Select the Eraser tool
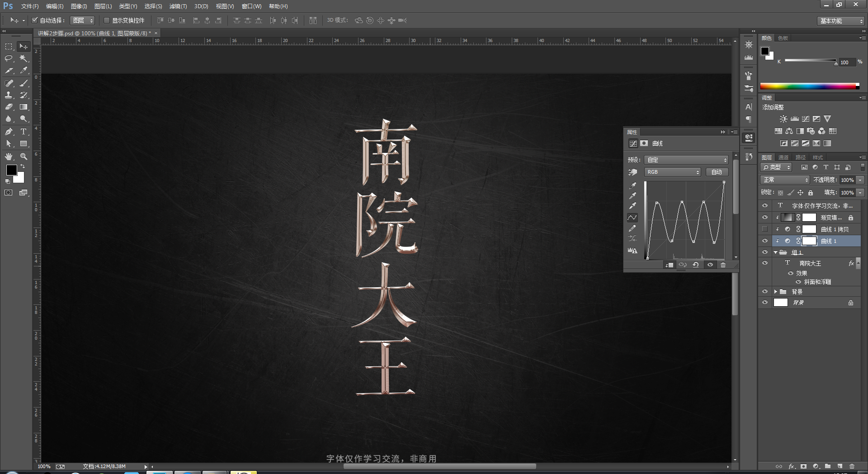This screenshot has height=474, width=868. pyautogui.click(x=9, y=107)
